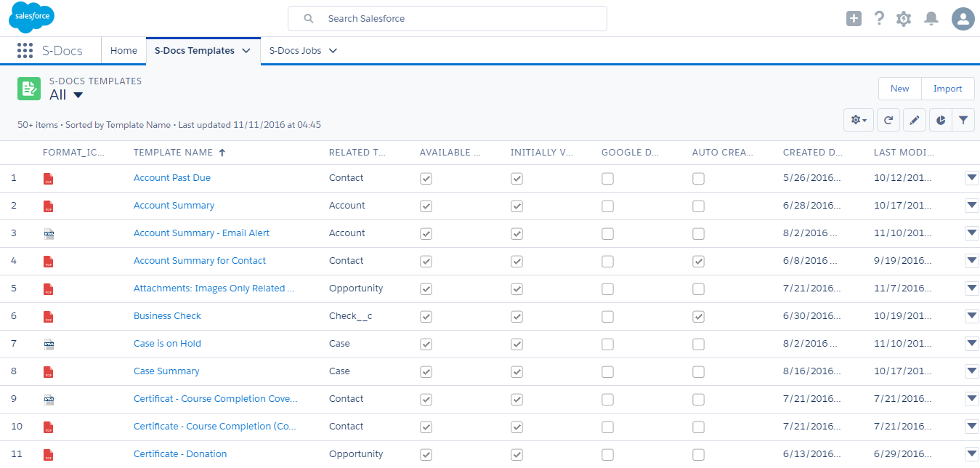Click the PDF icon for Business Check
The height and width of the screenshot is (468, 980).
click(x=49, y=317)
